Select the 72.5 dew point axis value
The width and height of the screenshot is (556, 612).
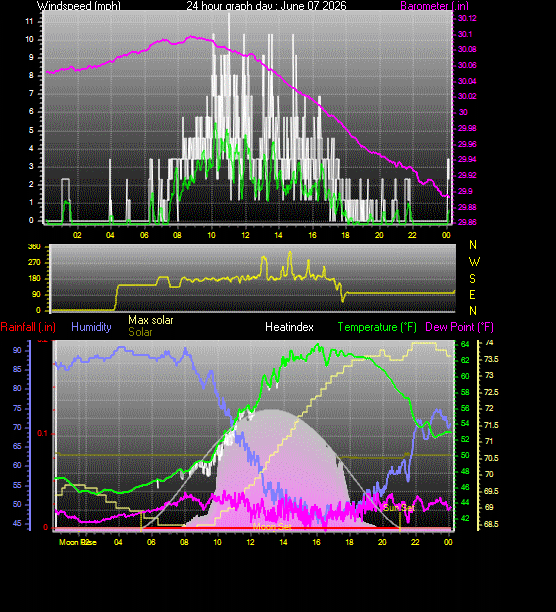pyautogui.click(x=491, y=392)
